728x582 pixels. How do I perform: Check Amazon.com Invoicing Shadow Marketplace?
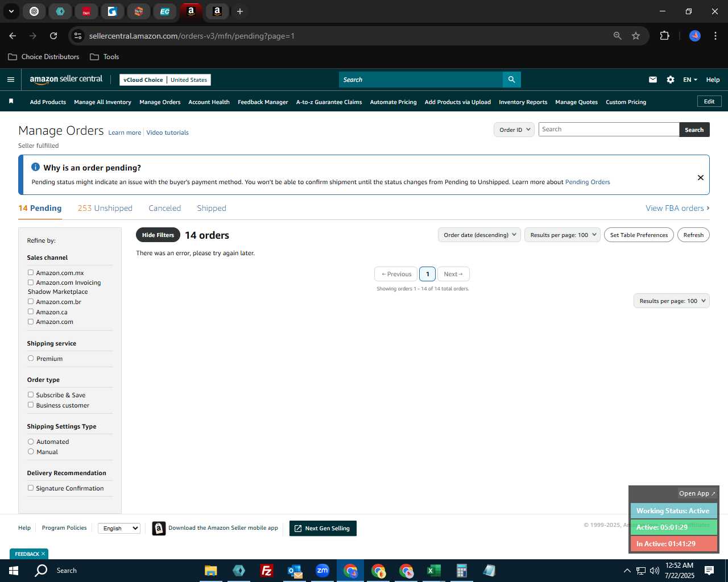pyautogui.click(x=31, y=282)
